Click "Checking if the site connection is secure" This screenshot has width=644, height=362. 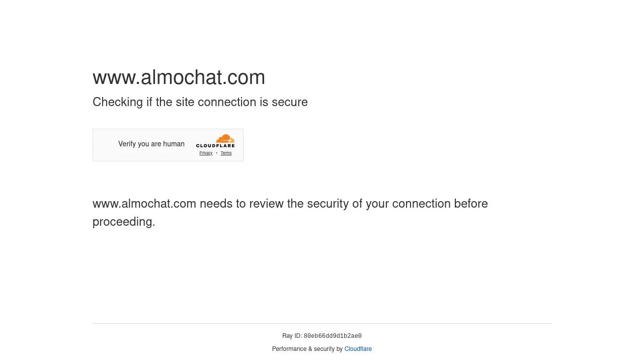pyautogui.click(x=200, y=102)
